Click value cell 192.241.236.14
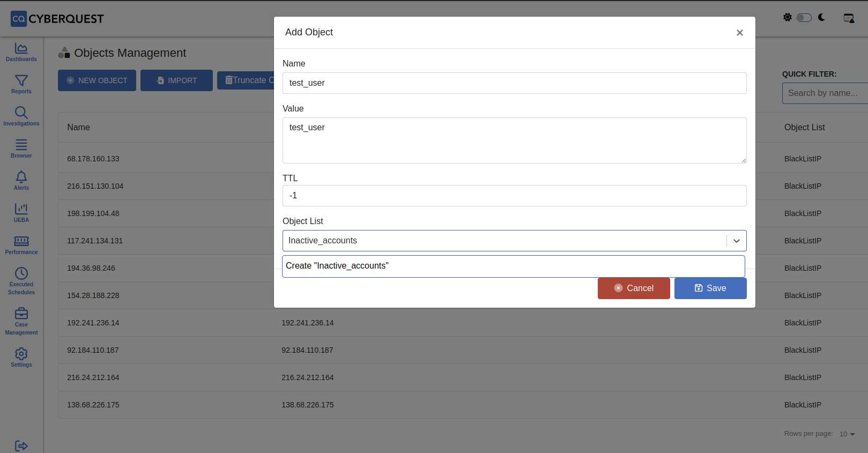 point(308,323)
